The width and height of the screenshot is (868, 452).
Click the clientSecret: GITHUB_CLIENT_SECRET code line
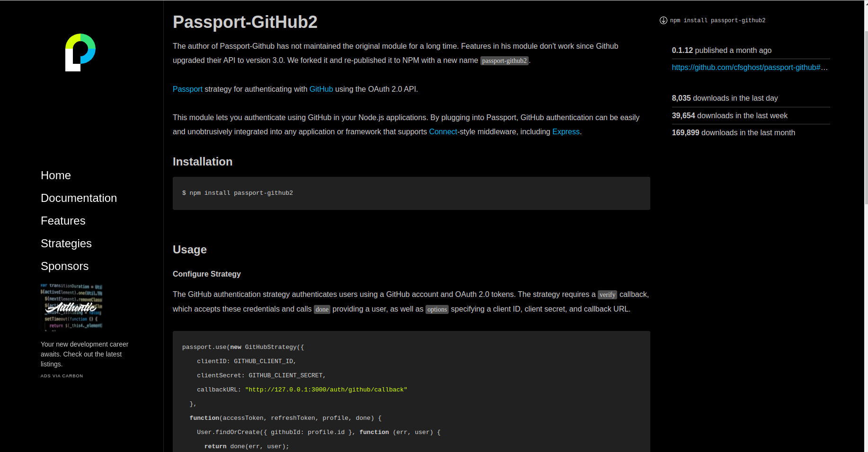[261, 375]
